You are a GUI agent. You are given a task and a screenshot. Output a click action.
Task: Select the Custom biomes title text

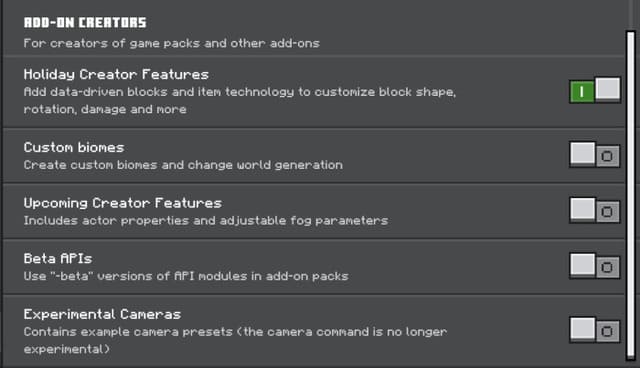[74, 147]
